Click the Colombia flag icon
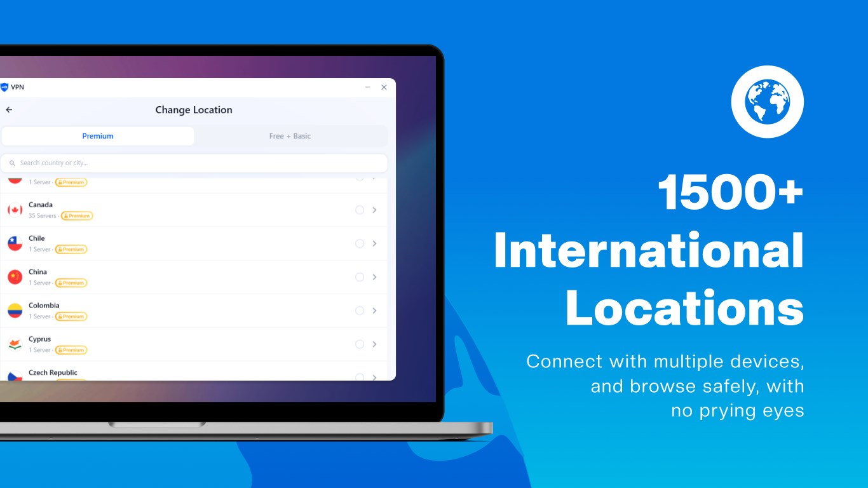868x488 pixels. (x=15, y=311)
